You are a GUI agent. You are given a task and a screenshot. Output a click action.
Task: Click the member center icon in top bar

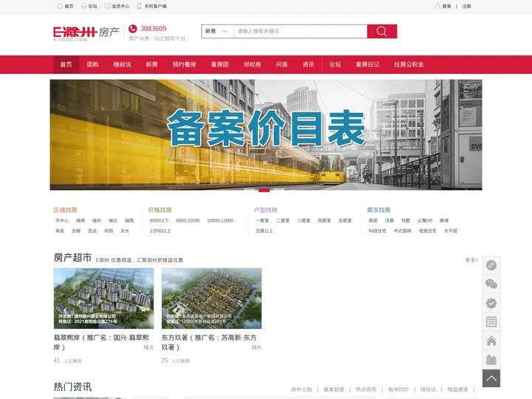107,6
